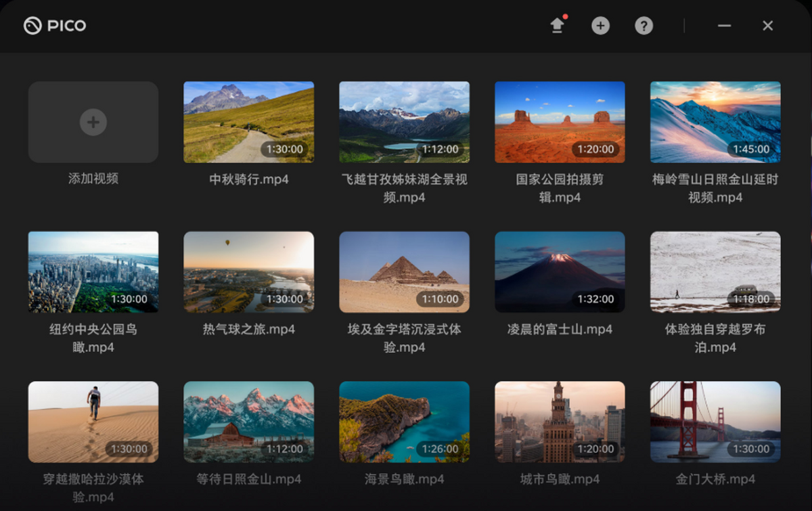Play the 梅岭雪山日照金山延时视频 thumbnail

[x=715, y=122]
